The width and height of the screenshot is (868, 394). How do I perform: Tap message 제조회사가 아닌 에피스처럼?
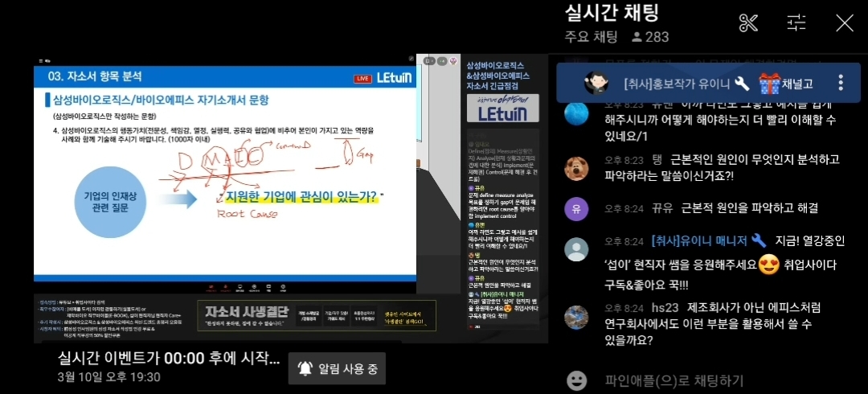[754, 307]
